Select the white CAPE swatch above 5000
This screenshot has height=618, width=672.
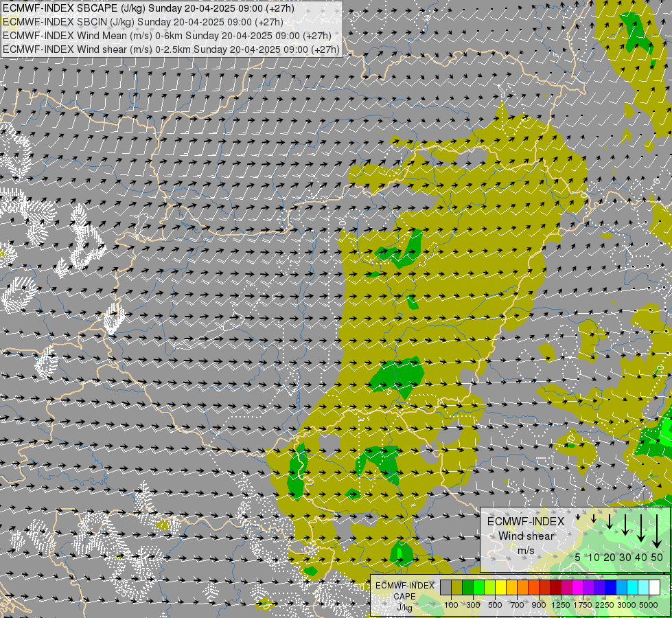pyautogui.click(x=654, y=587)
